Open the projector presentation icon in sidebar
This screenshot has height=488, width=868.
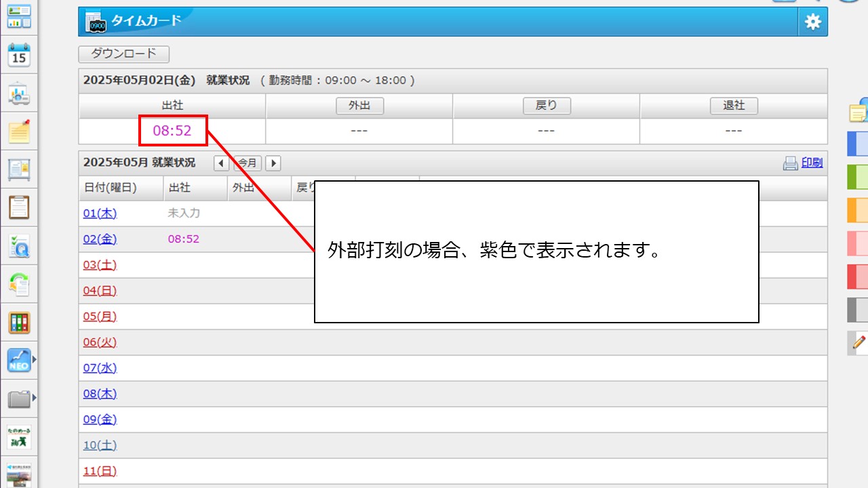pos(19,94)
